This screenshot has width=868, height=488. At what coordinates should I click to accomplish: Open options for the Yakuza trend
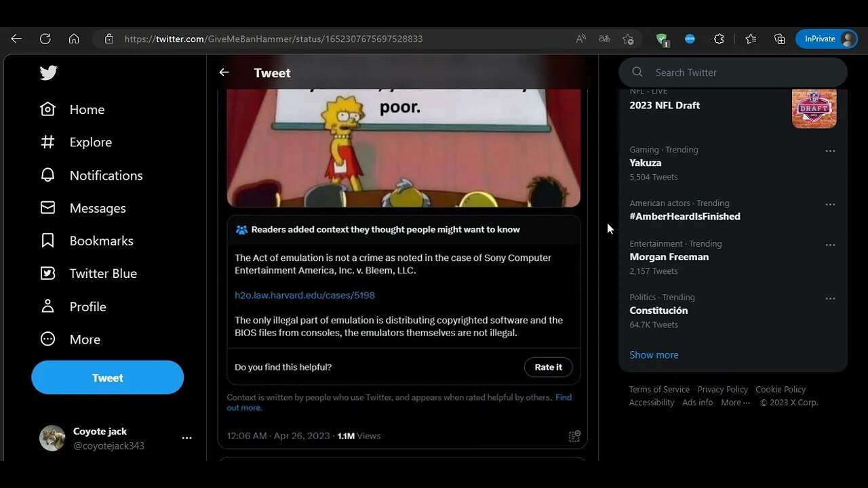830,150
